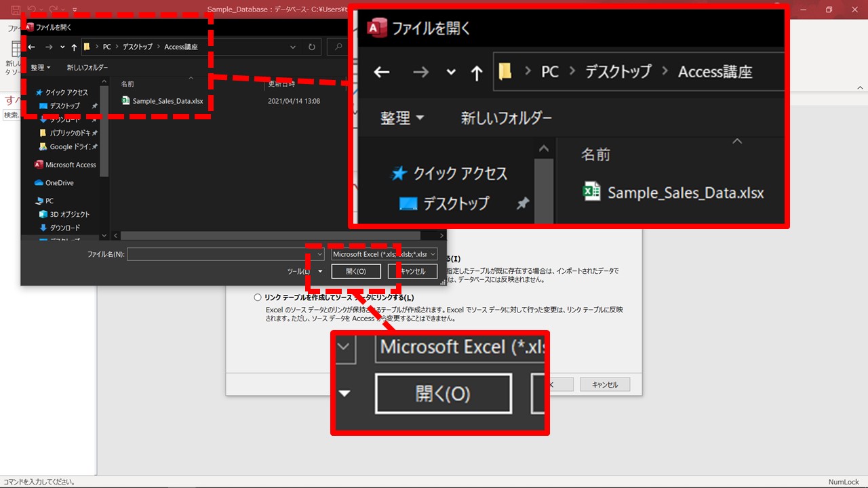Expand the Microsoft Excel file type dropdown
Viewport: 868px width, 488px height.
[432, 254]
